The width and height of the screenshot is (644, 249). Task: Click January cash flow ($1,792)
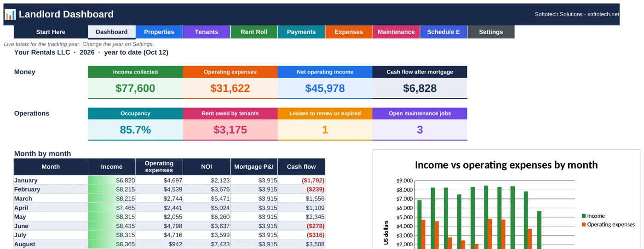tap(301, 181)
